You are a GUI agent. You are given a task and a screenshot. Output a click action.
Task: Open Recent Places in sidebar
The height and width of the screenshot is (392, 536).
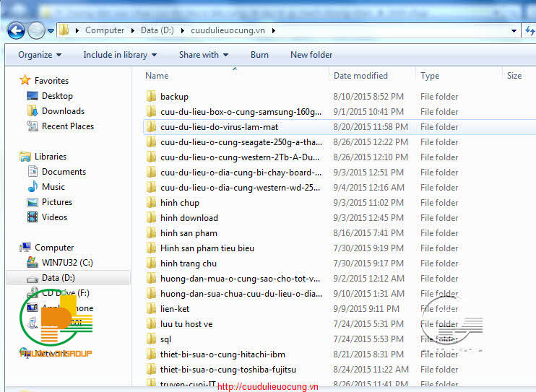(67, 126)
